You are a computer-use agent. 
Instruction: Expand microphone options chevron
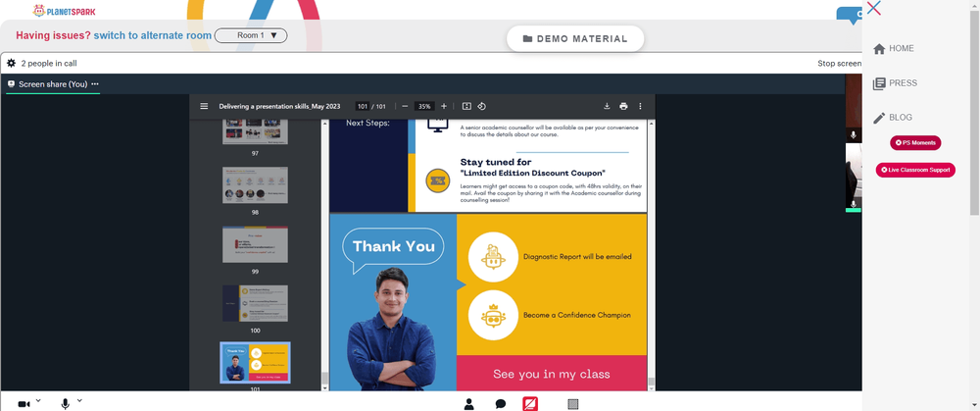[79, 400]
